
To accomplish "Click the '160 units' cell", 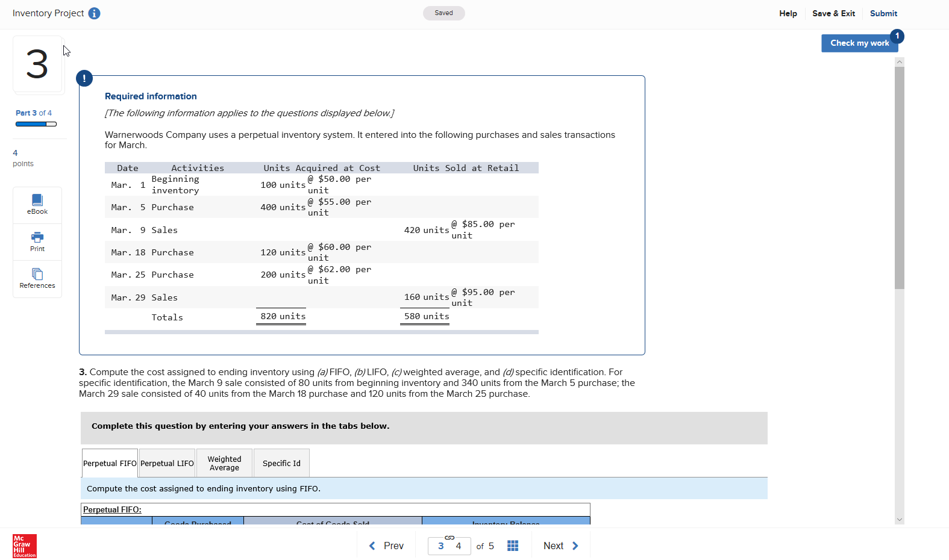I will pos(427,297).
